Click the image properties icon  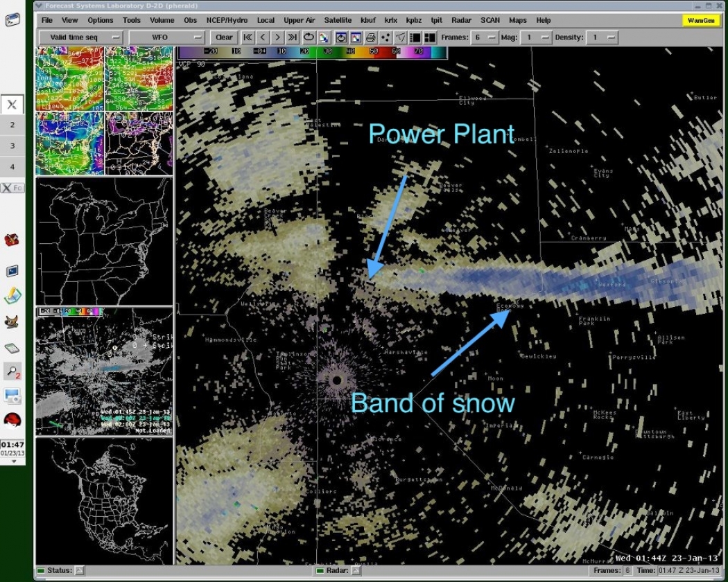(357, 38)
